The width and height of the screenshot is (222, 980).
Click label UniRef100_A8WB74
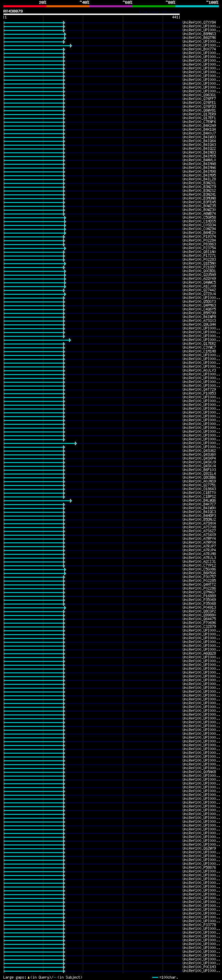199,213
